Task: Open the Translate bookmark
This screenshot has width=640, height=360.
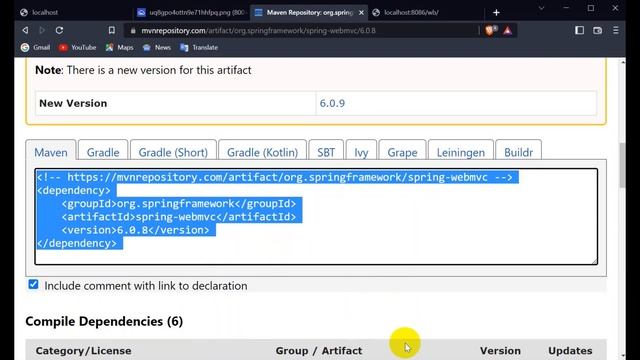Action: click(199, 47)
